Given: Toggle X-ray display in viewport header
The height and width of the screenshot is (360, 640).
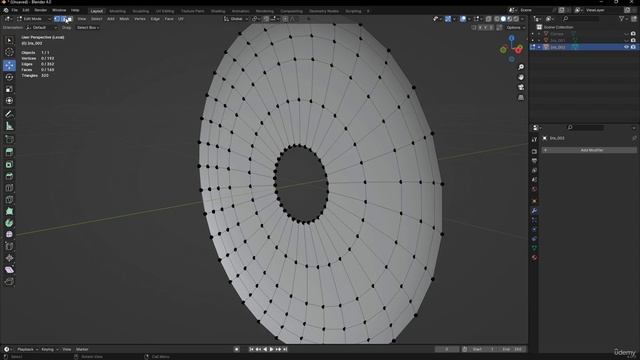Looking at the screenshot, I should click(x=489, y=19).
